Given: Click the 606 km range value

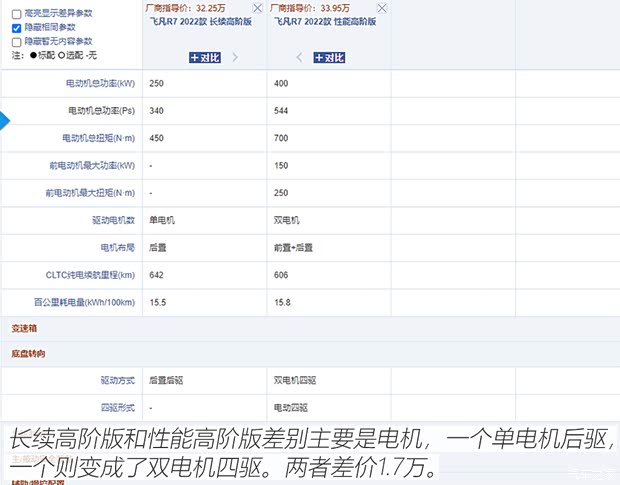Looking at the screenshot, I should pyautogui.click(x=281, y=275).
